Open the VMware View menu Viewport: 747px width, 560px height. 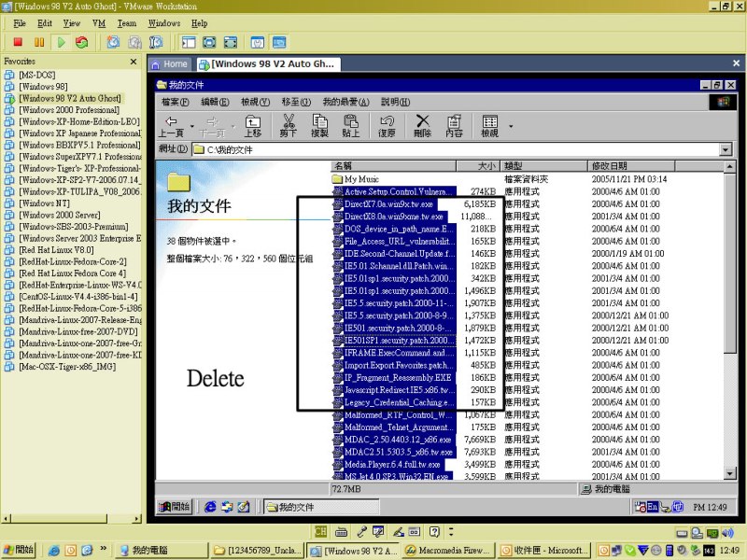click(72, 23)
